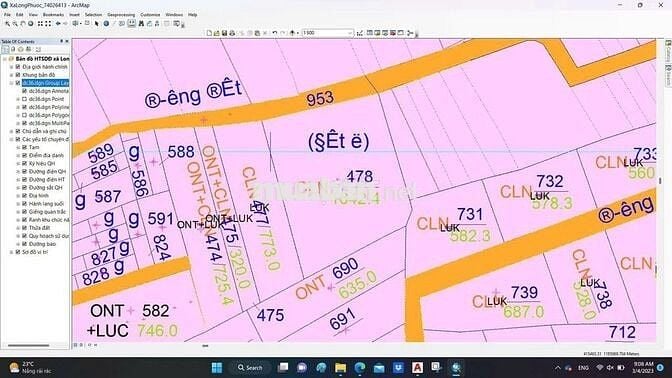Click the Save map icon
This screenshot has width=672, height=378.
pyautogui.click(x=224, y=33)
